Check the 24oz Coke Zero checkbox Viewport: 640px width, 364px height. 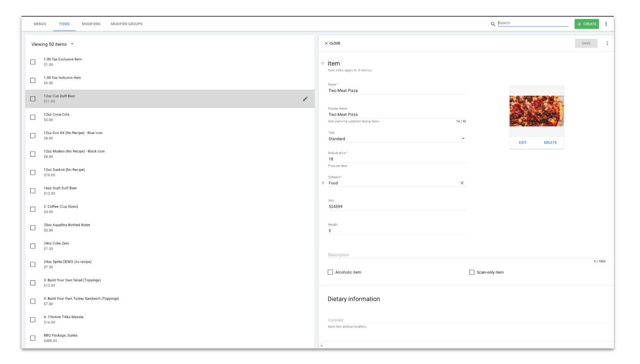(x=33, y=246)
